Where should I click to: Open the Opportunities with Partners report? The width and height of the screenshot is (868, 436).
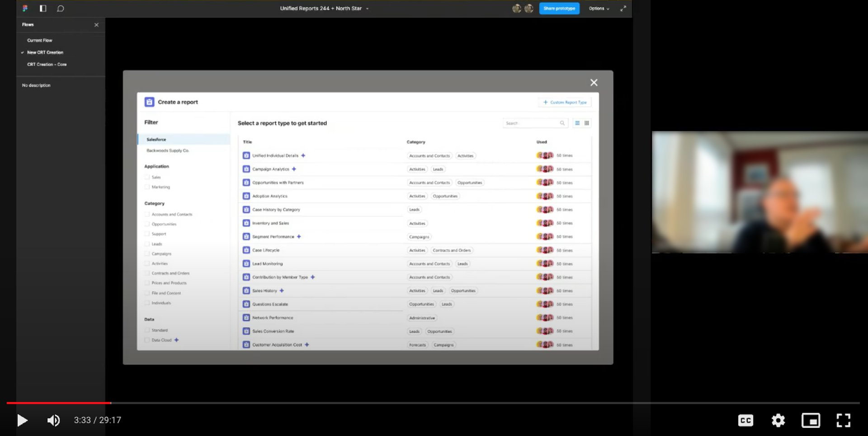click(278, 183)
